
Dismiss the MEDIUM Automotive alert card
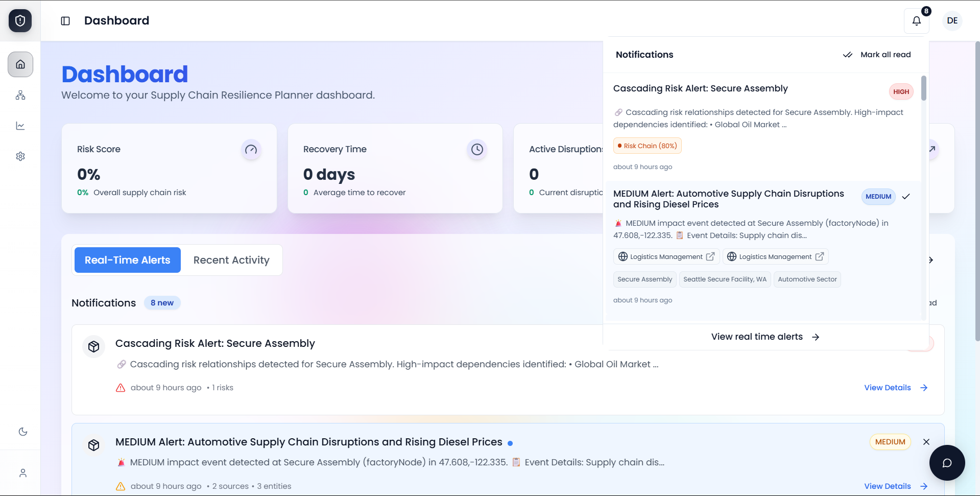pyautogui.click(x=926, y=442)
